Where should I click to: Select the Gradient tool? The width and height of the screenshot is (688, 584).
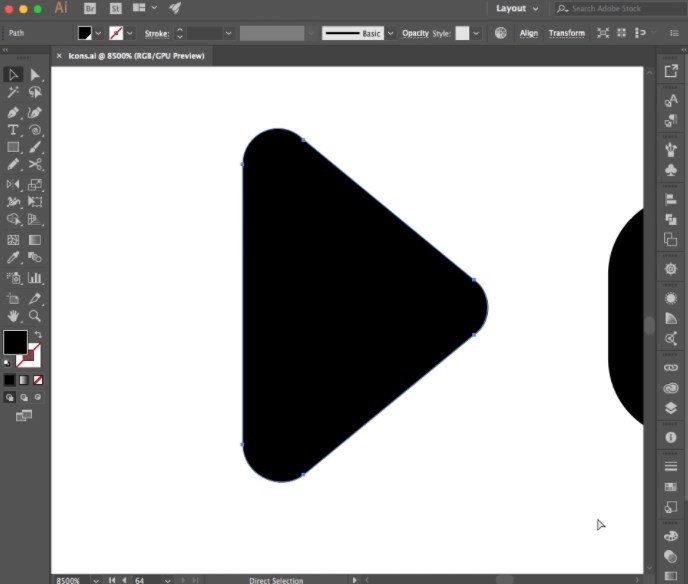click(x=35, y=240)
